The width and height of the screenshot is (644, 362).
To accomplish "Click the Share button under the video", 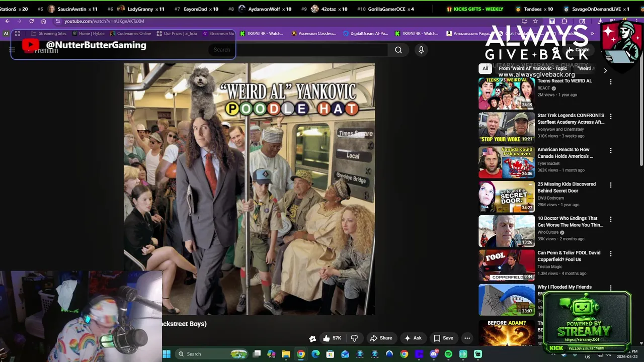I will tap(381, 338).
